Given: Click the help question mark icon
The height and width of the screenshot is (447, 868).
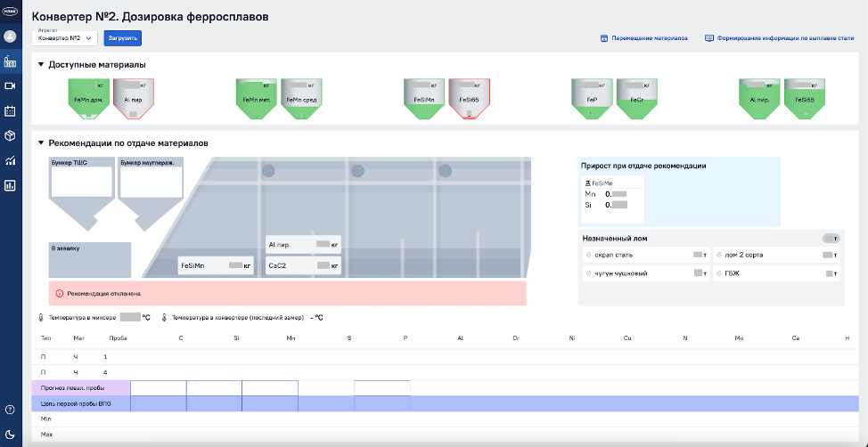Looking at the screenshot, I should coord(11,410).
